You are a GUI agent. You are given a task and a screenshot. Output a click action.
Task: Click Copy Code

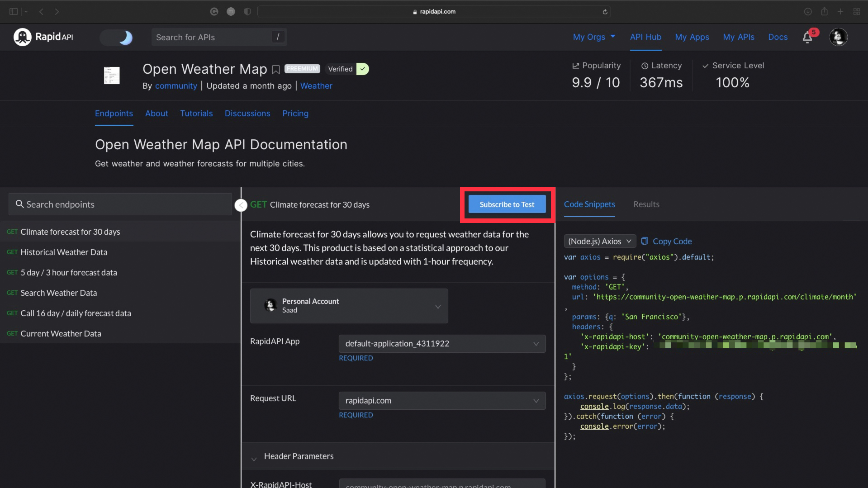click(x=666, y=242)
